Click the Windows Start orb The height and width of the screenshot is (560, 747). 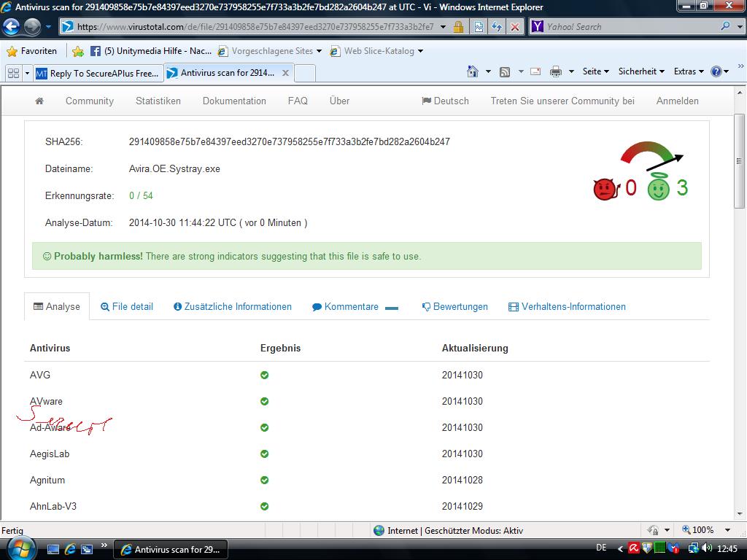20,548
